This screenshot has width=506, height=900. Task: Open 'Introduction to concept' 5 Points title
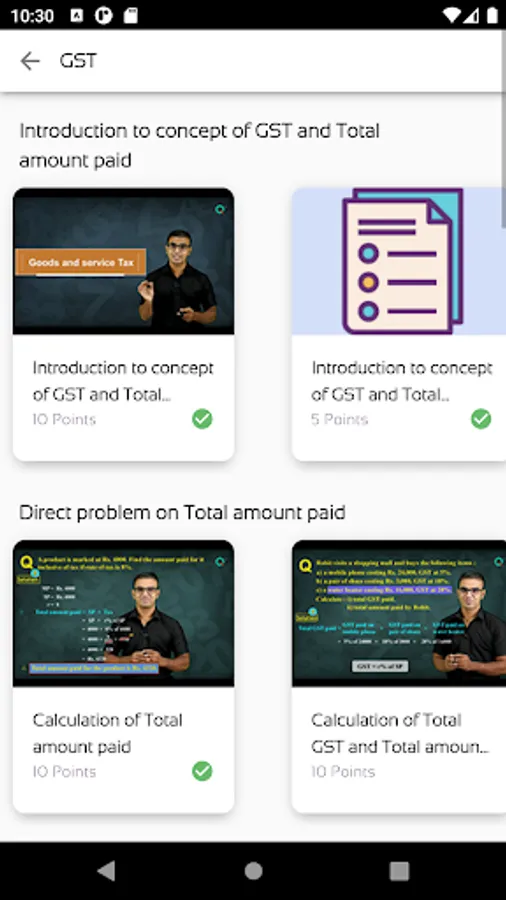(402, 381)
